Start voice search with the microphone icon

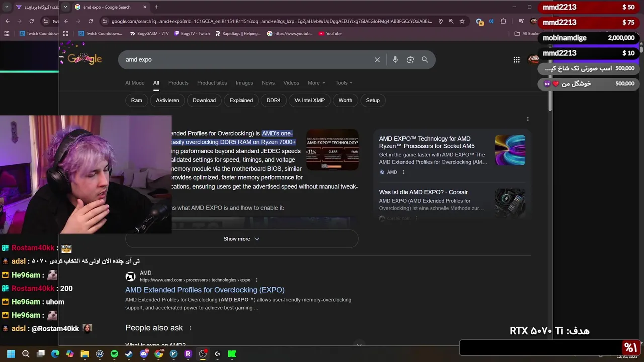pos(395,60)
